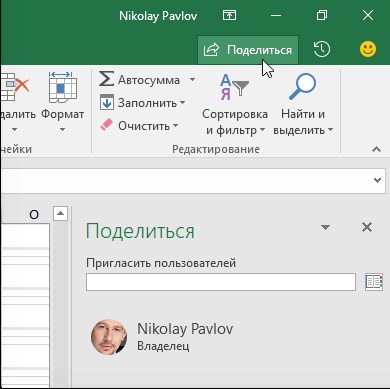Collapse the ribbon with the chevron
The height and width of the screenshot is (389, 390).
(x=376, y=149)
